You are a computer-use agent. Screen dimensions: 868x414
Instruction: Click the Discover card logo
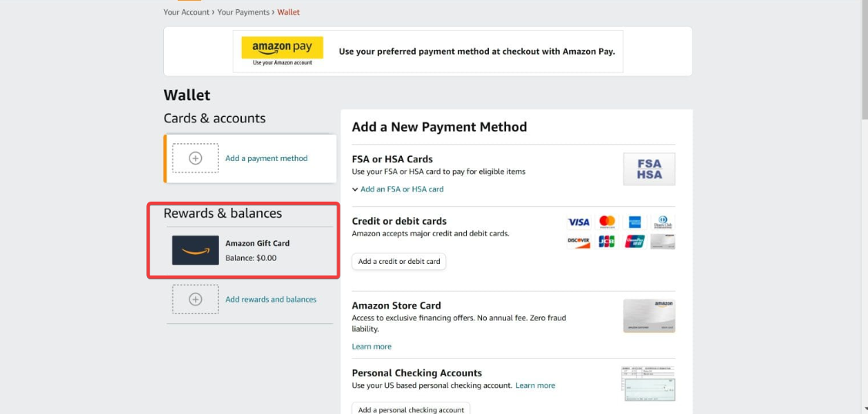click(x=578, y=242)
